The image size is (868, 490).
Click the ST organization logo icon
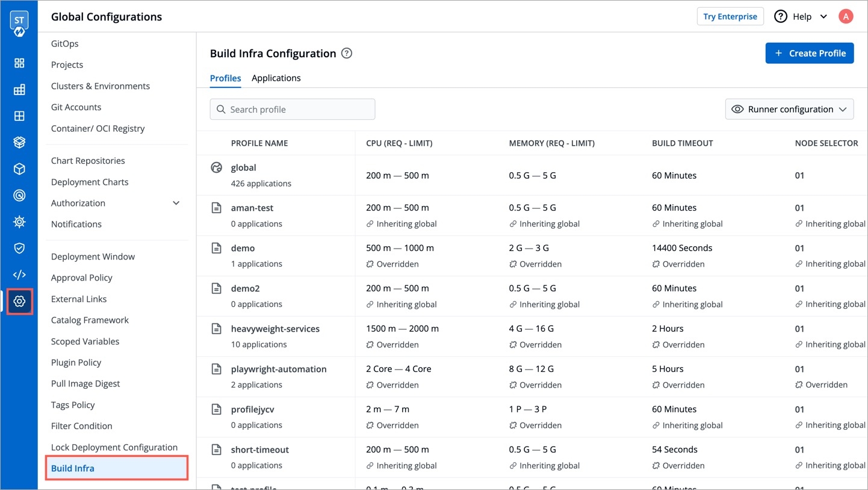(19, 23)
